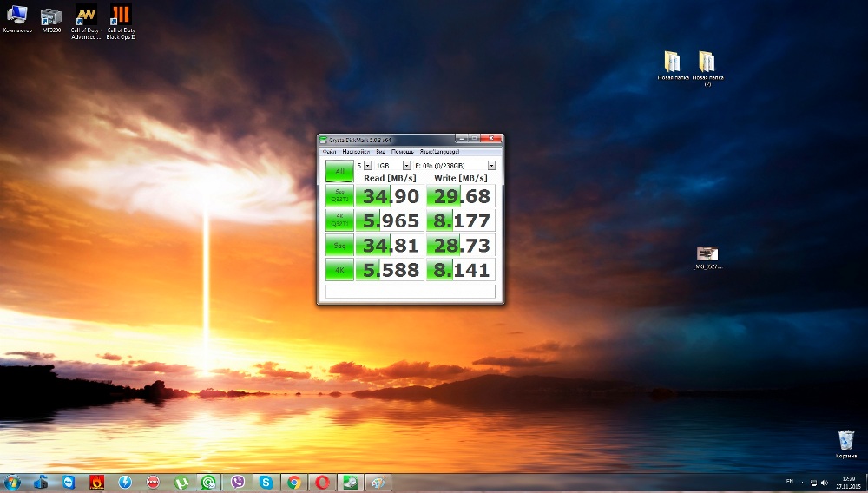The height and width of the screenshot is (493, 868).
Task: Select Call of Duty Black Ops III shortcut
Action: tap(121, 22)
